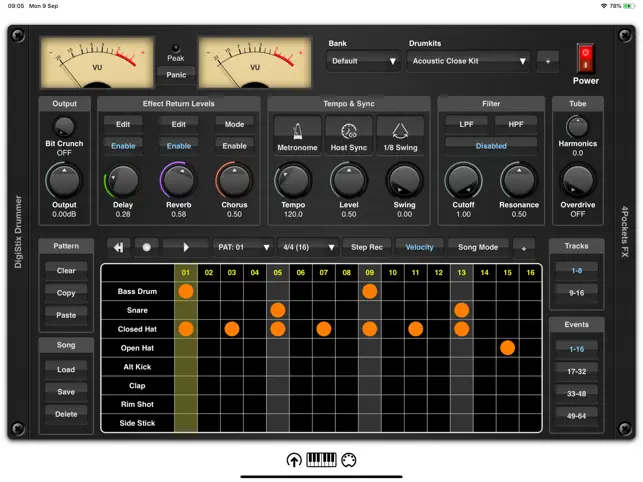The image size is (643, 482).
Task: Toggle the 1/8 Swing icon
Action: click(400, 135)
